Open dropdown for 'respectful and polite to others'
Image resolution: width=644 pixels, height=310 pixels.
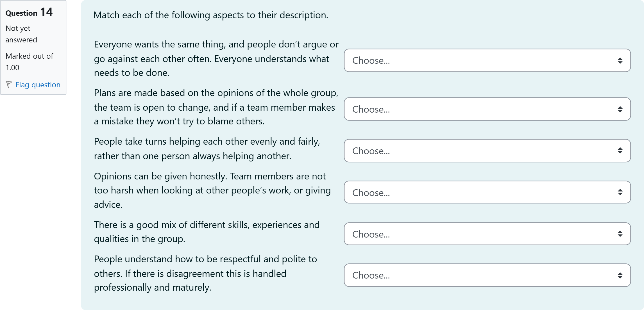487,275
